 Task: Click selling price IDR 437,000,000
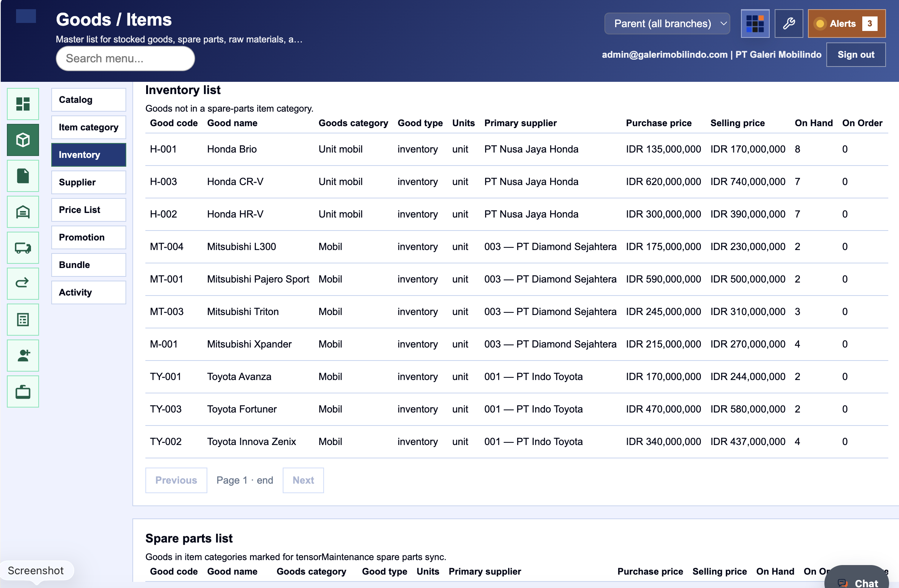[x=748, y=442]
